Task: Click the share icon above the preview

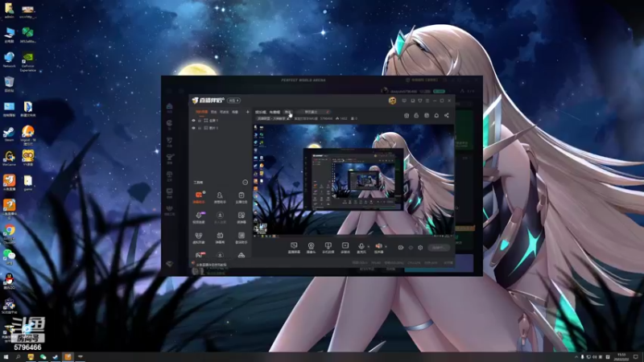Action: click(x=447, y=115)
